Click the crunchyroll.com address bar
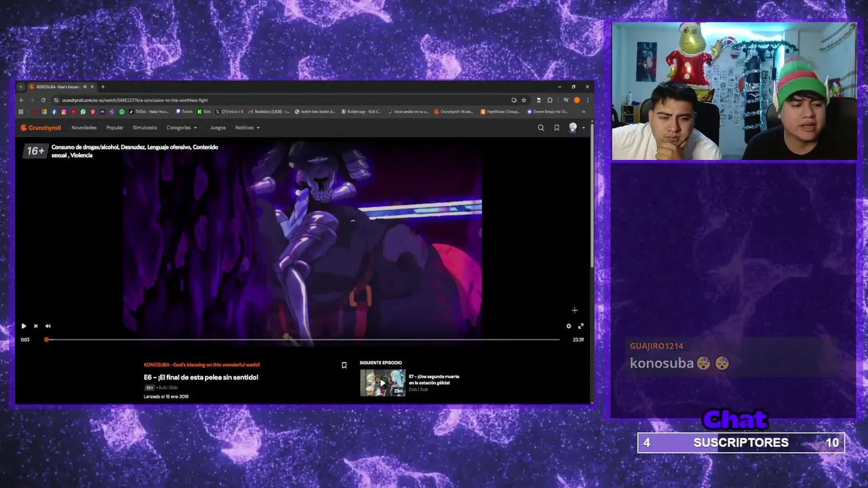 [281, 100]
